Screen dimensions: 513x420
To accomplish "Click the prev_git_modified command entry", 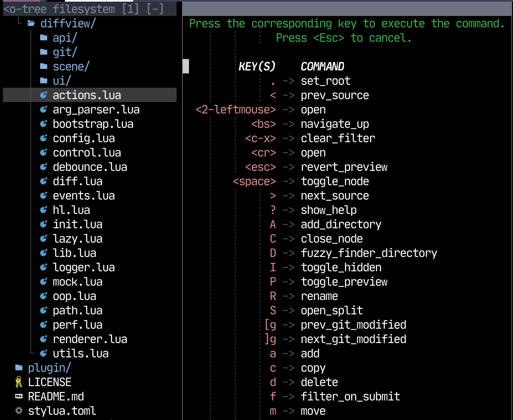I will (x=353, y=325).
